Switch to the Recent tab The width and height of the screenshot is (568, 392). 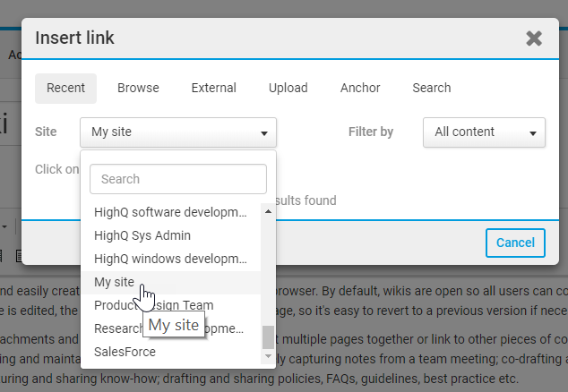tap(65, 88)
